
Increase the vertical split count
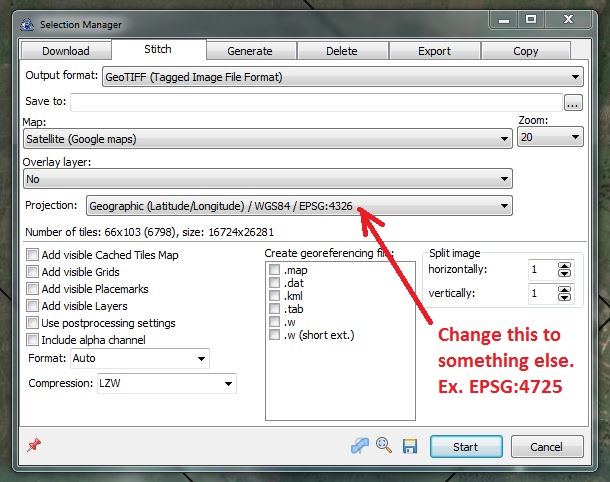click(x=565, y=290)
